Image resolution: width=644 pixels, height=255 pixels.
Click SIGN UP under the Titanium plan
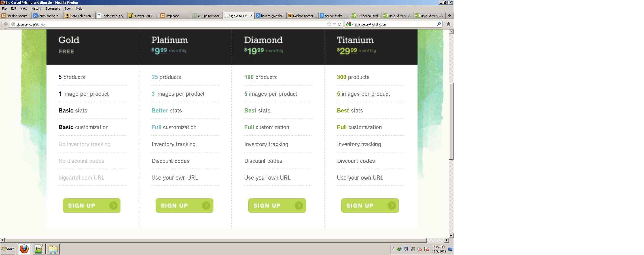(370, 205)
